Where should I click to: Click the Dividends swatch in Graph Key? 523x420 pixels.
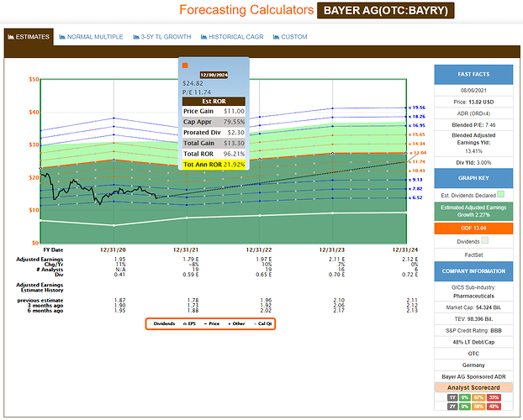tap(485, 240)
